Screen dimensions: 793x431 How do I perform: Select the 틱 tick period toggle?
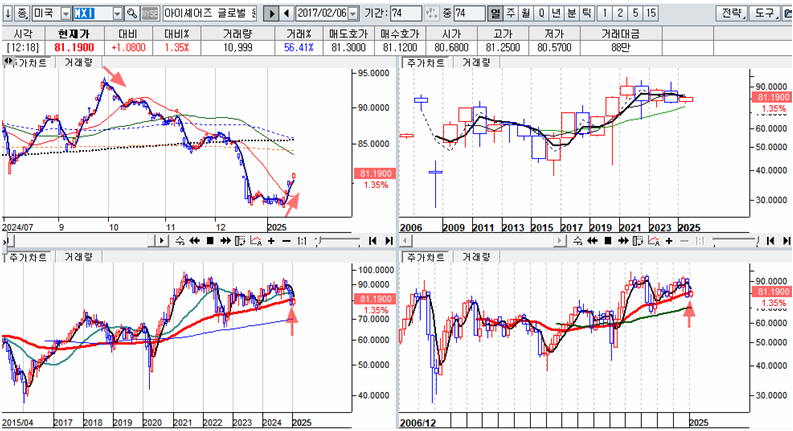tap(587, 13)
